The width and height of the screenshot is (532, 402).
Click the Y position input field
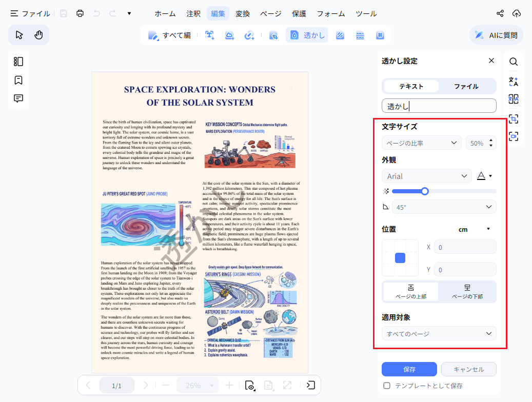point(465,270)
